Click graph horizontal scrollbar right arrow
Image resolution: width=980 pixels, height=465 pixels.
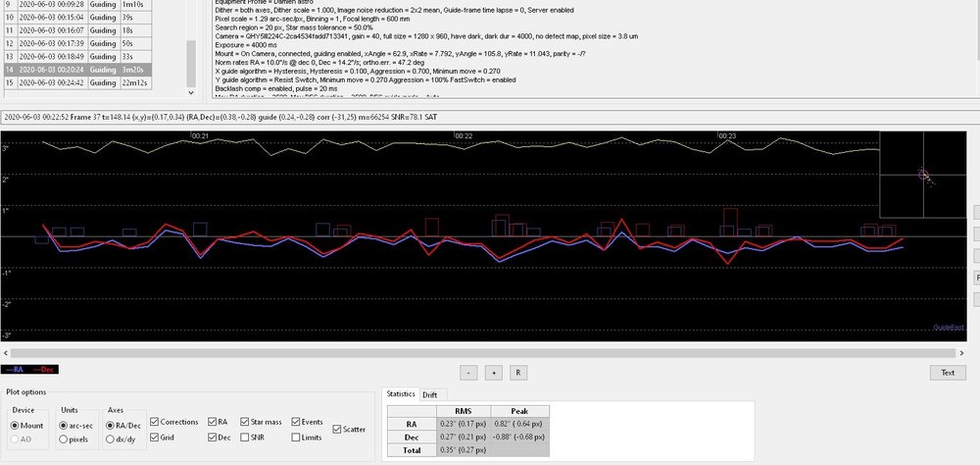click(x=962, y=353)
